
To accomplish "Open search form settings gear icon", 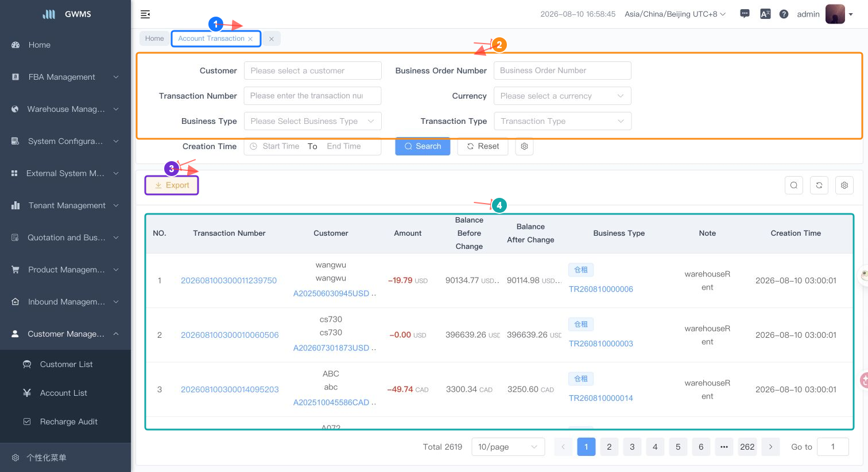I will click(x=524, y=146).
